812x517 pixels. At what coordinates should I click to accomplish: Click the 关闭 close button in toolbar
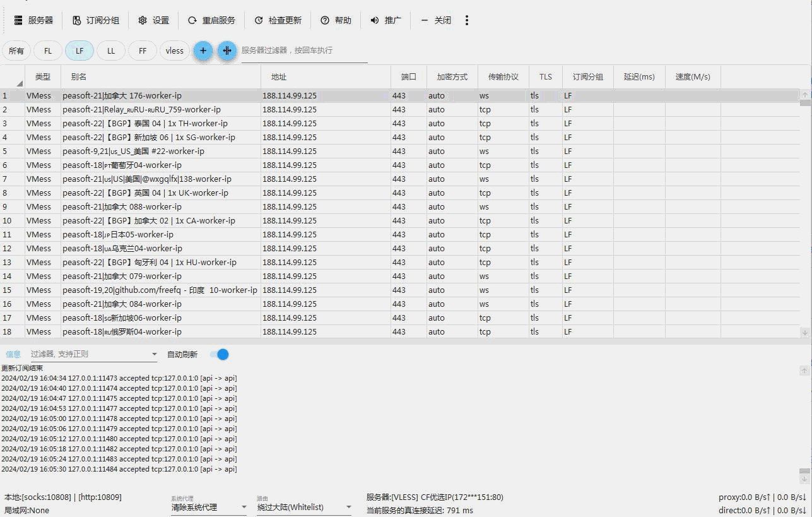pos(436,20)
